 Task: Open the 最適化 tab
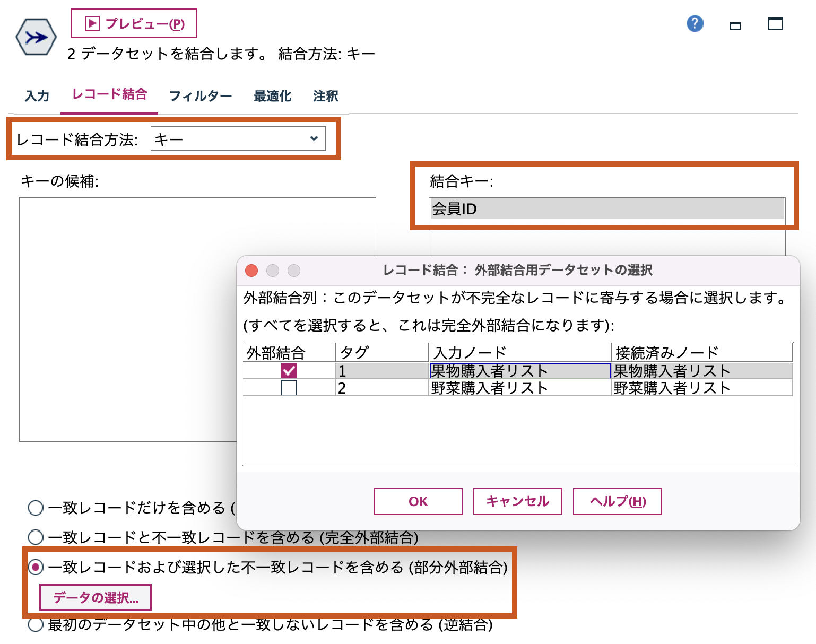point(272,96)
